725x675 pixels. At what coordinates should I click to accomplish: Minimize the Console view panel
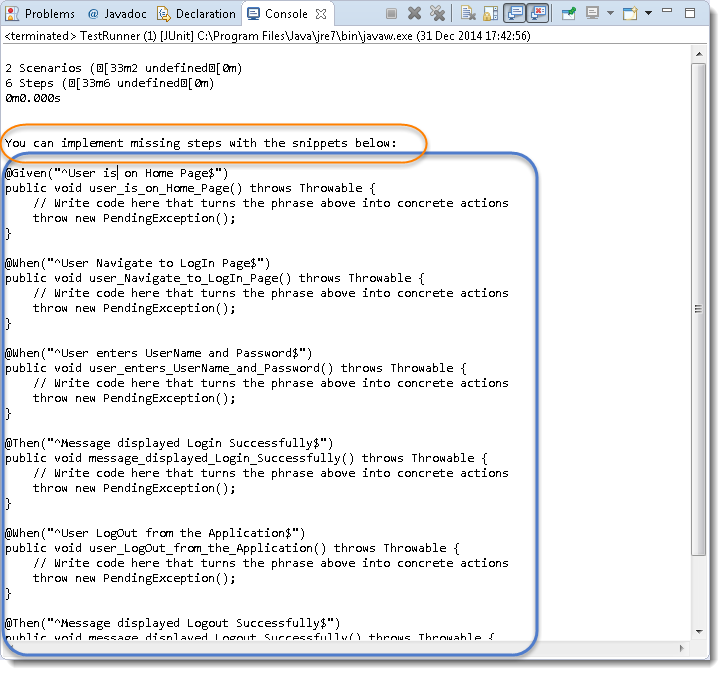point(666,11)
